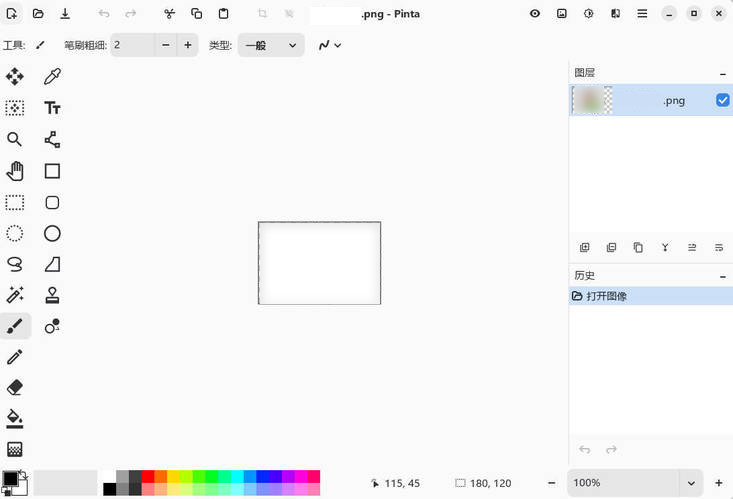The width and height of the screenshot is (733, 499).
Task: Pick the red color from the palette
Action: click(148, 477)
